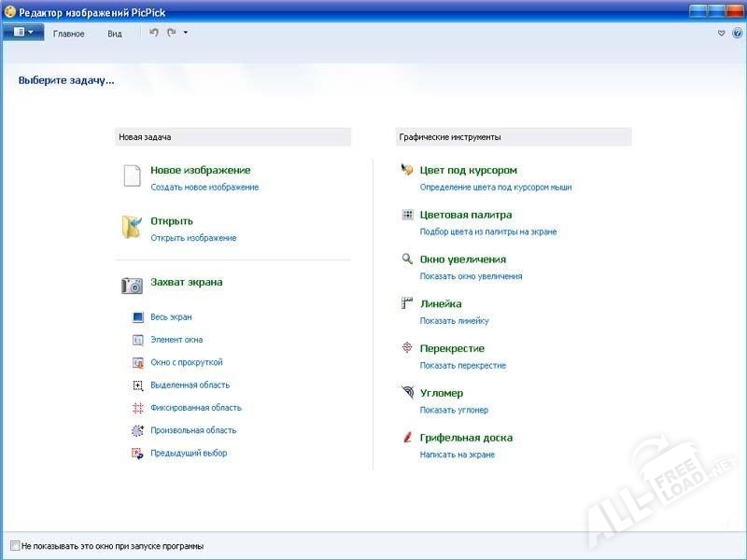This screenshot has width=747, height=560.
Task: Click the New Image blank page icon
Action: [x=132, y=176]
